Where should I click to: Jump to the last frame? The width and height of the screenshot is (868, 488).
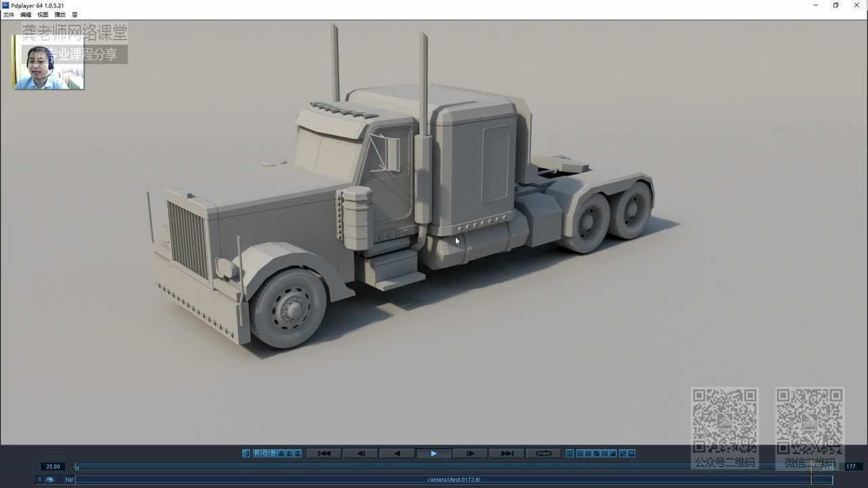tap(507, 453)
